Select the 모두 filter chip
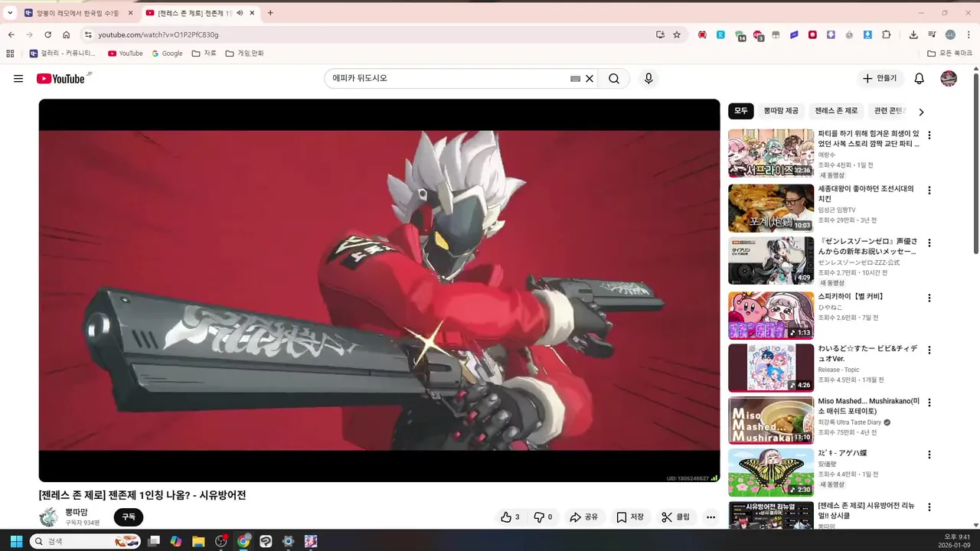The height and width of the screenshot is (551, 980). (741, 111)
